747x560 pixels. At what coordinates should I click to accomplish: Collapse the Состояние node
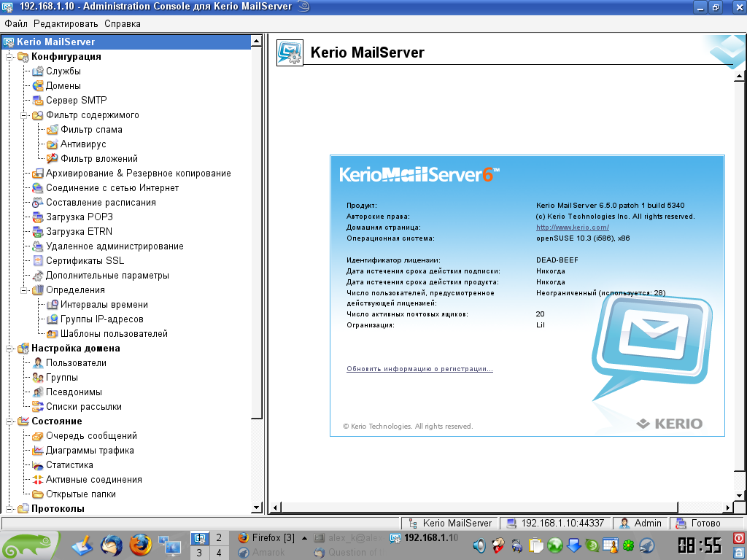(x=9, y=421)
